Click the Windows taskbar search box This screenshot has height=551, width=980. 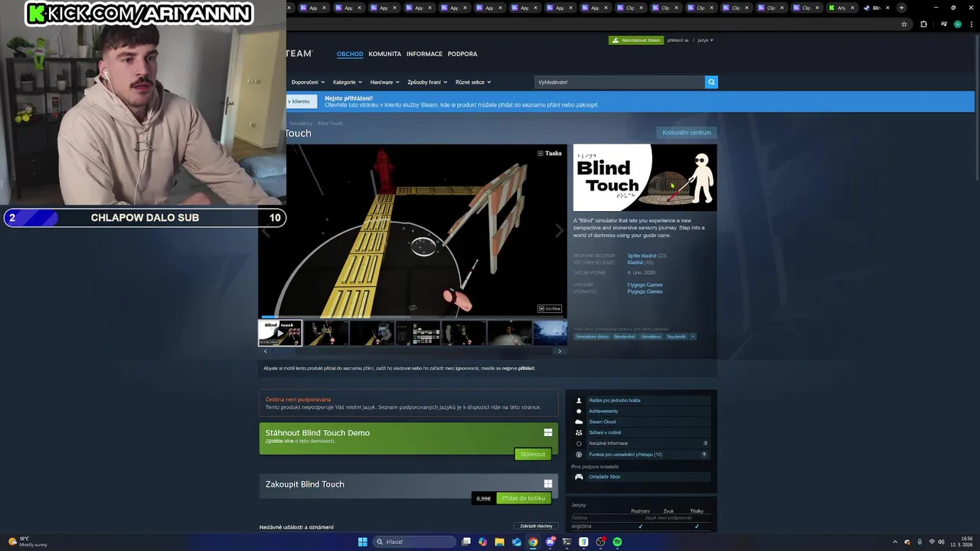415,542
